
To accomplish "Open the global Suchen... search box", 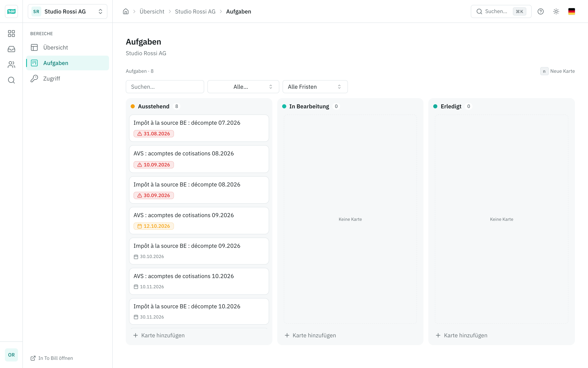I will pos(501,11).
